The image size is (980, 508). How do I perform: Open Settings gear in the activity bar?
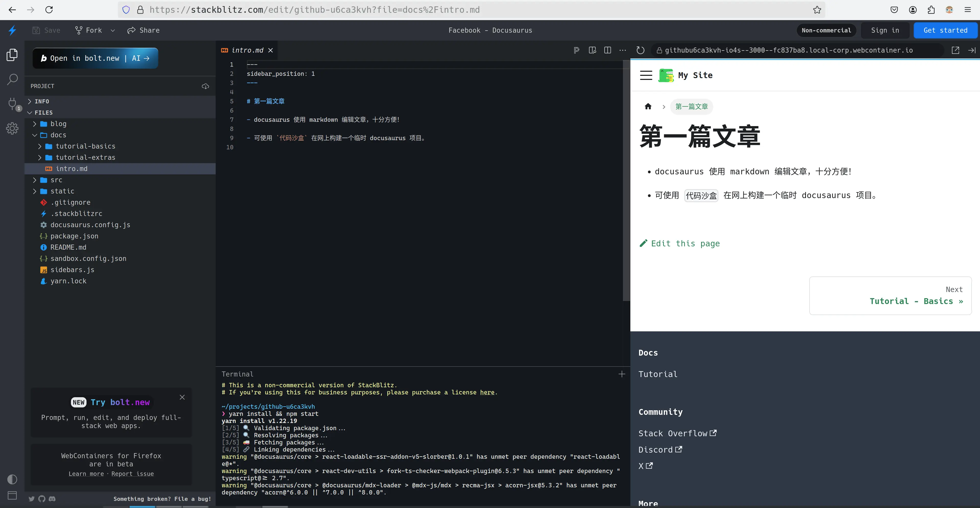click(x=12, y=128)
